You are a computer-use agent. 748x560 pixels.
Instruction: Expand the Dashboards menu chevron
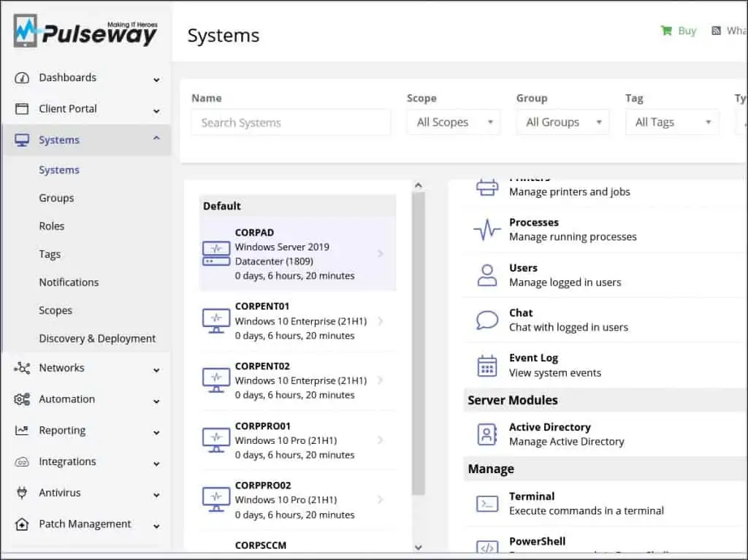click(x=156, y=80)
